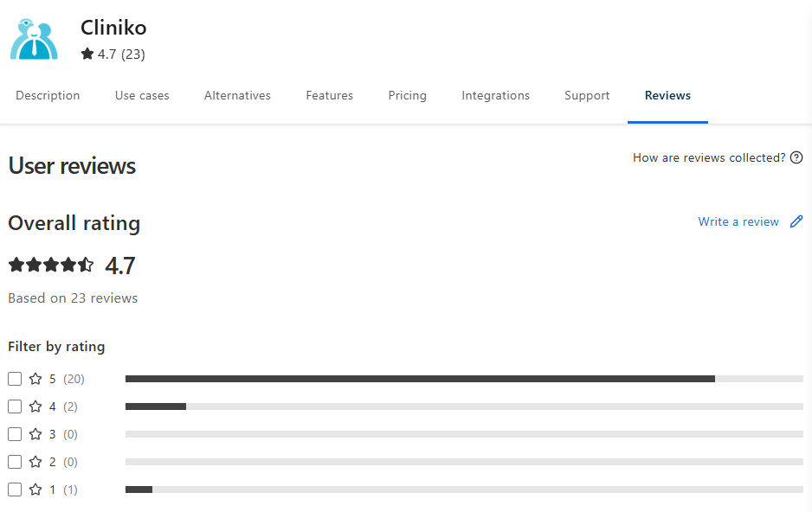Go to the Alternatives tab
The image size is (812, 512).
point(237,96)
